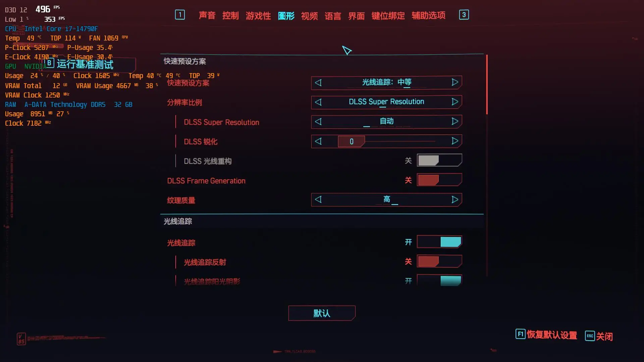Click left arrow on 分辨率比例 dropdown

(x=318, y=102)
